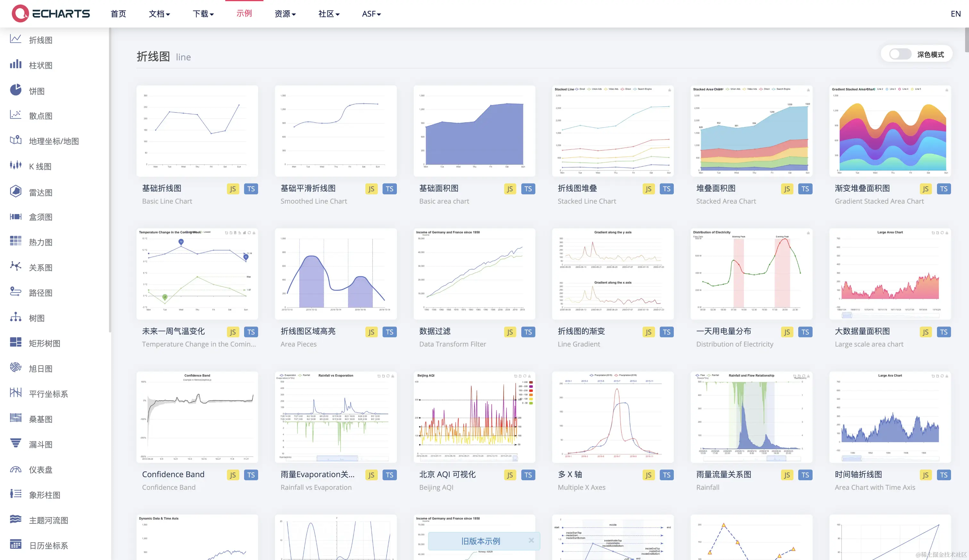The width and height of the screenshot is (969, 560).
Task: Switch language to EN
Action: [x=956, y=14]
